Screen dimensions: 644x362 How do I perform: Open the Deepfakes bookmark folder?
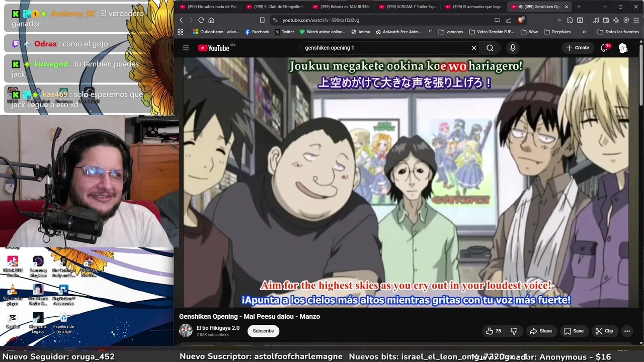[557, 32]
